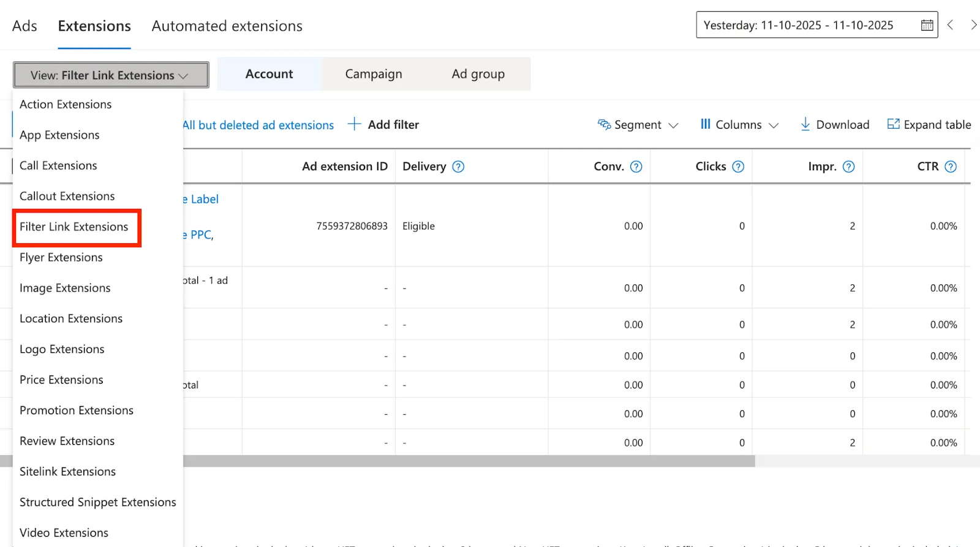The height and width of the screenshot is (547, 980).
Task: Click the Columns bars icon
Action: tap(705, 124)
